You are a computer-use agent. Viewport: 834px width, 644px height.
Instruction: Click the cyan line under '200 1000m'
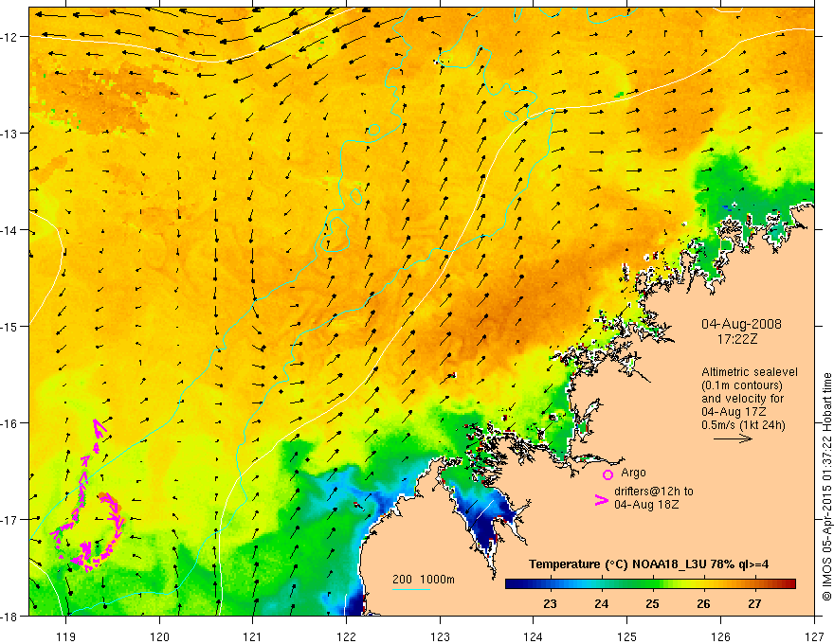click(x=411, y=589)
